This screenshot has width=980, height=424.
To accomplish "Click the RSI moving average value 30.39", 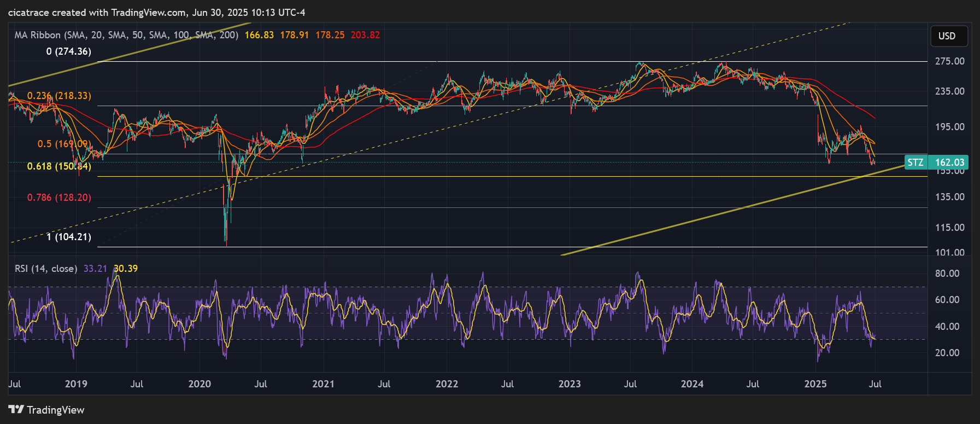I will click(126, 269).
